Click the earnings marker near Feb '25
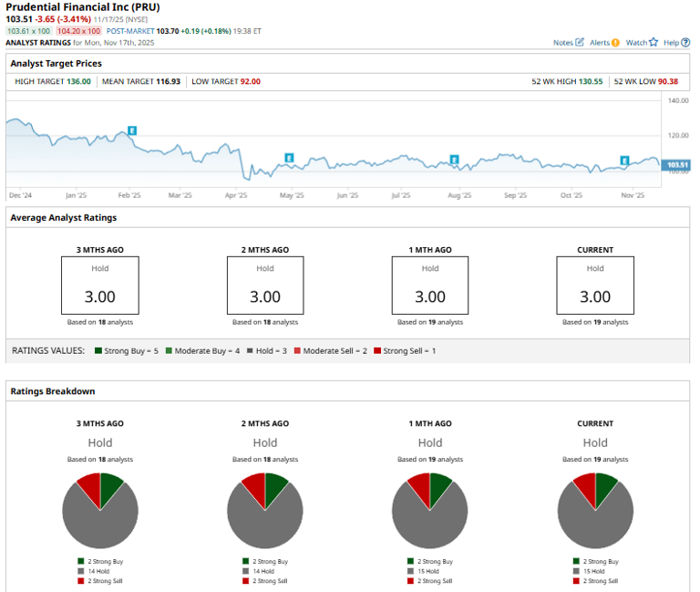 point(132,131)
